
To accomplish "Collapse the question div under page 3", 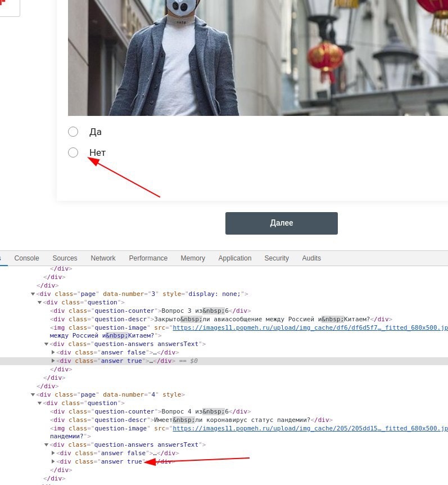I will pyautogui.click(x=39, y=302).
